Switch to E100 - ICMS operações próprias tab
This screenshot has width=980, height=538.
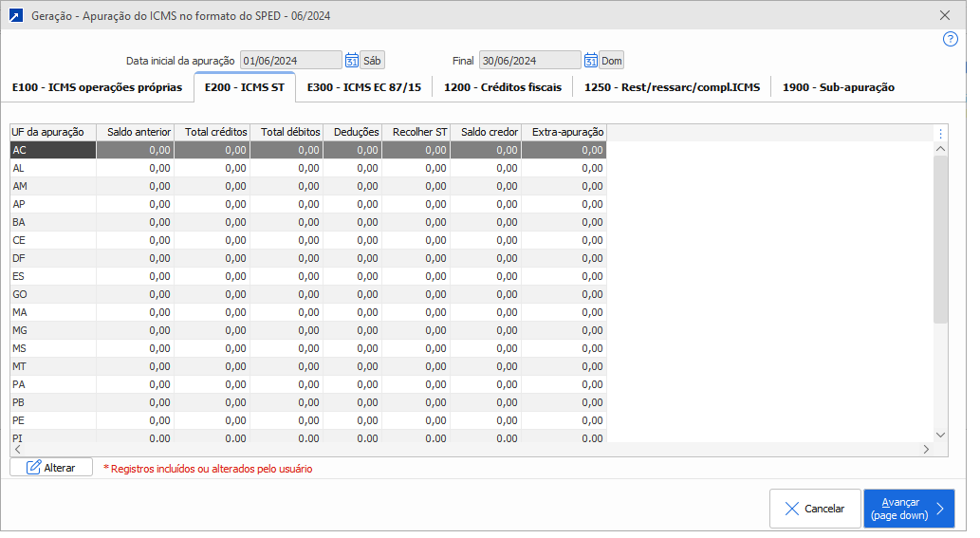[x=97, y=87]
